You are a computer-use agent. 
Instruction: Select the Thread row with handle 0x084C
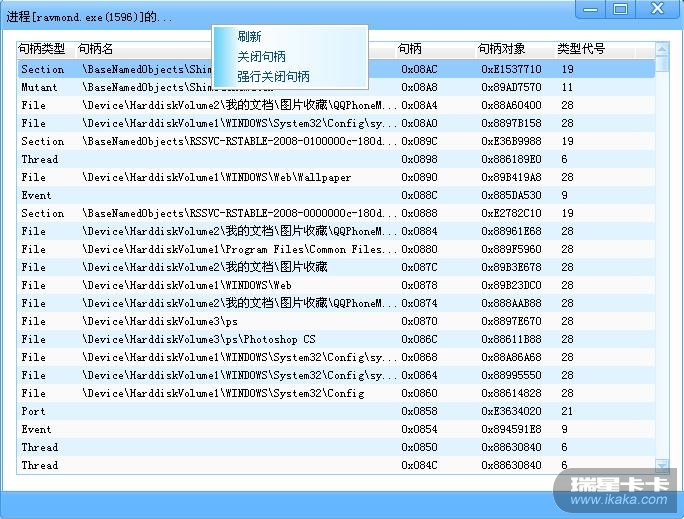(x=336, y=465)
